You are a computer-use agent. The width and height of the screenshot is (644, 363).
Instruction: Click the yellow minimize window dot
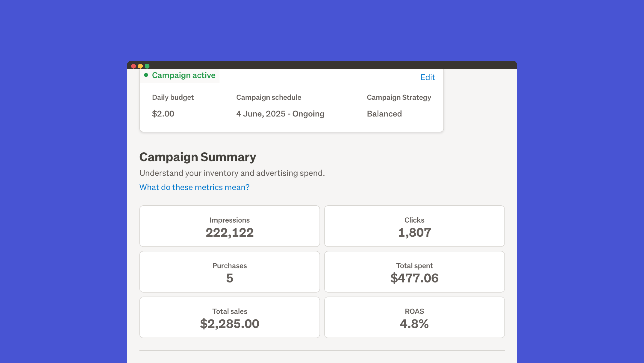140,66
